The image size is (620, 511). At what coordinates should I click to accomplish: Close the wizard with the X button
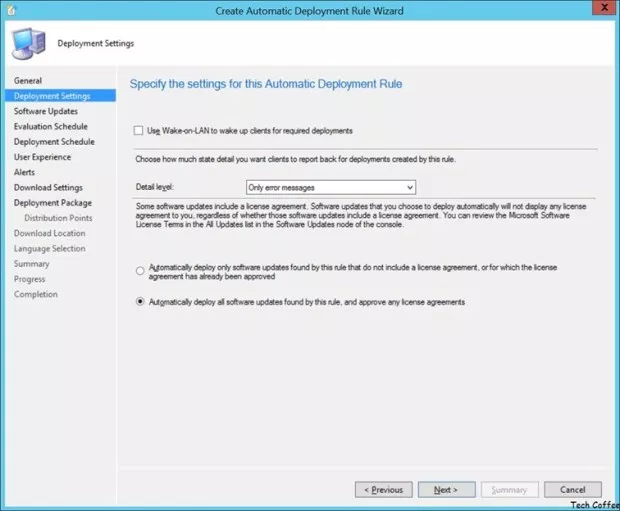point(603,10)
